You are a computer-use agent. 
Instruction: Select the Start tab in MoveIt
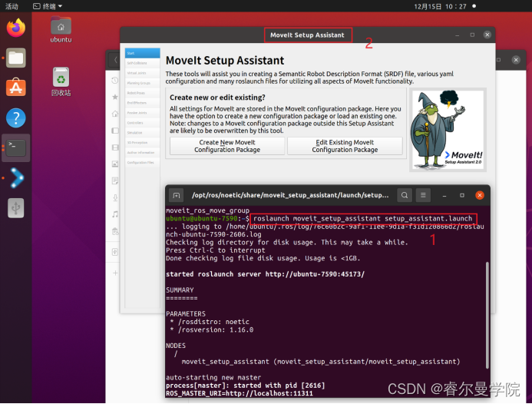click(143, 53)
